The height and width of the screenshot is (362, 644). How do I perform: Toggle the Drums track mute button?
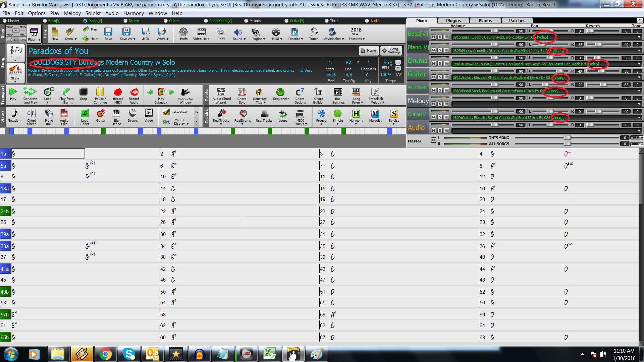(x=435, y=64)
